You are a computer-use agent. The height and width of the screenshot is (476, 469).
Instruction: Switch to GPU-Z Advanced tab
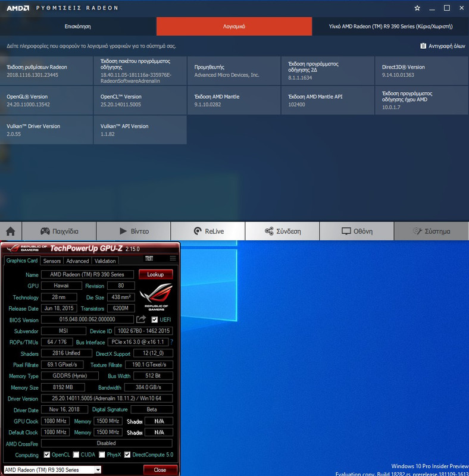tap(77, 261)
